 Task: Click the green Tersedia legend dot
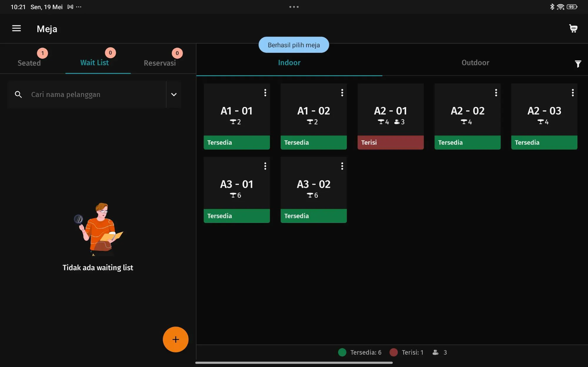coord(342,352)
